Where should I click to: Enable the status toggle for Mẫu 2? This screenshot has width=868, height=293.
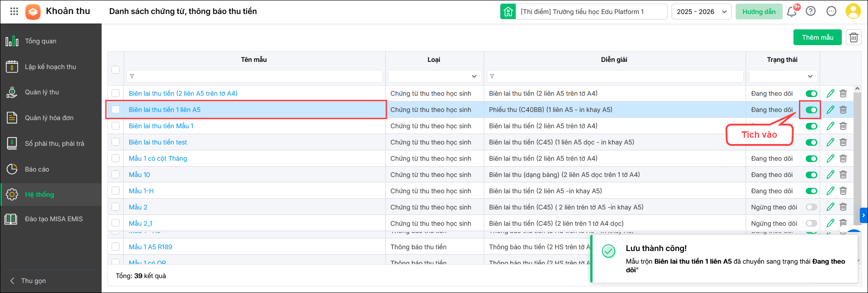pos(811,207)
